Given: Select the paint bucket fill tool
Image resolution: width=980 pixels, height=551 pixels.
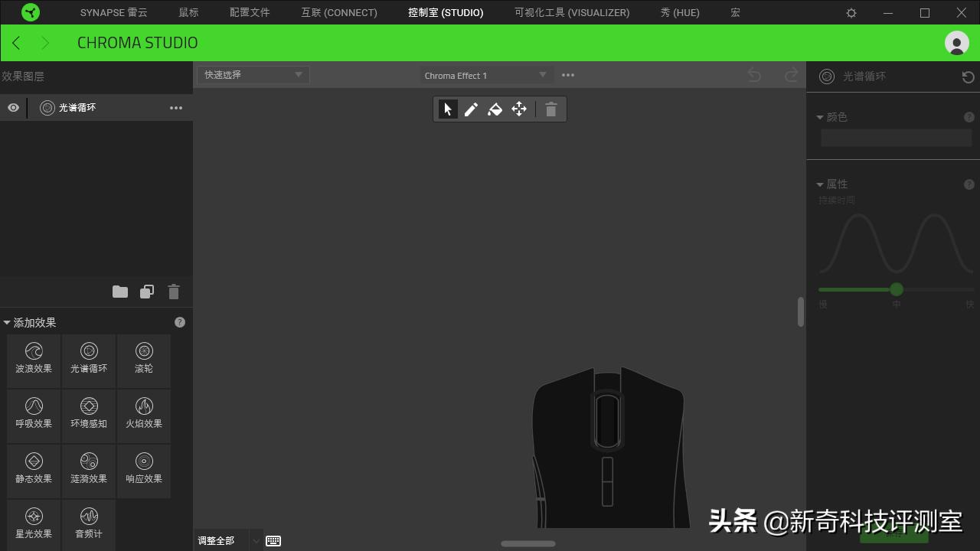Looking at the screenshot, I should point(495,109).
